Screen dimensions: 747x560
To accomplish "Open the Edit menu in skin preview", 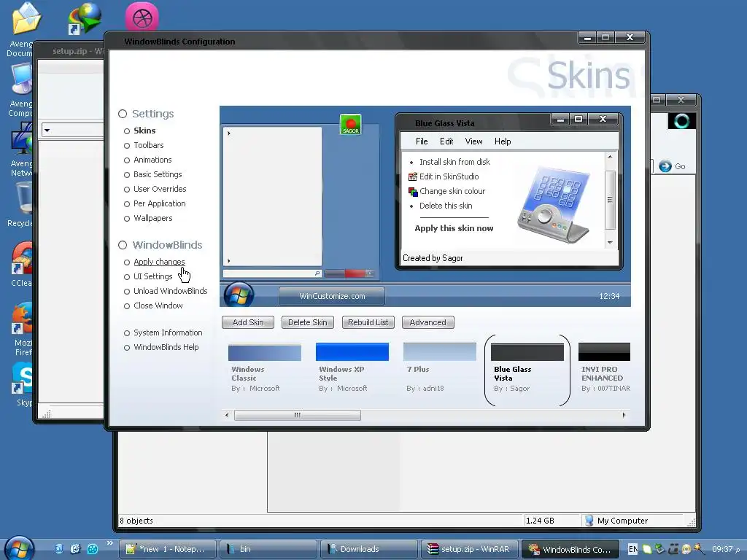I will coord(446,141).
